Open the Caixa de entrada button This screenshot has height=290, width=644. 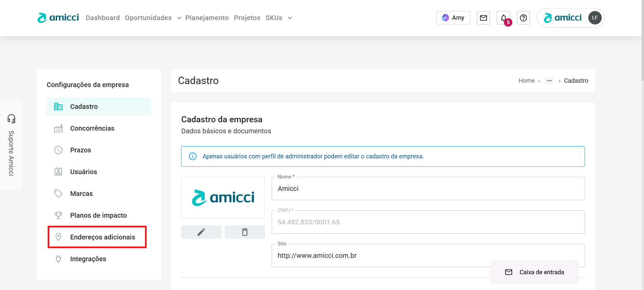pos(534,272)
